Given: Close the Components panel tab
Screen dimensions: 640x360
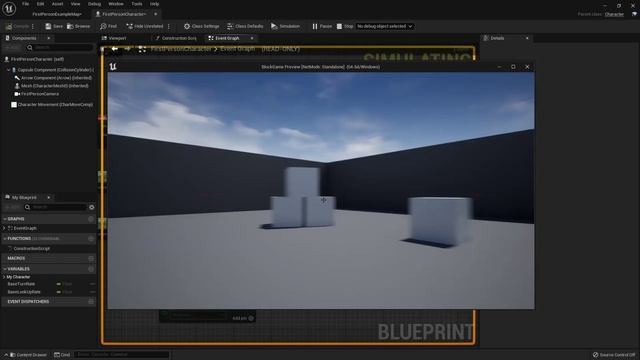Looking at the screenshot, I should 49,38.
